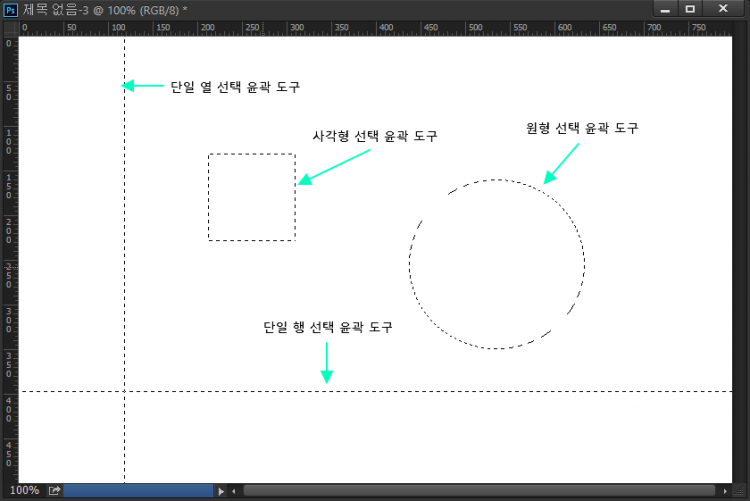Click the 사각형 선택 윤곽 도구 label
The image size is (750, 501).
(x=375, y=136)
